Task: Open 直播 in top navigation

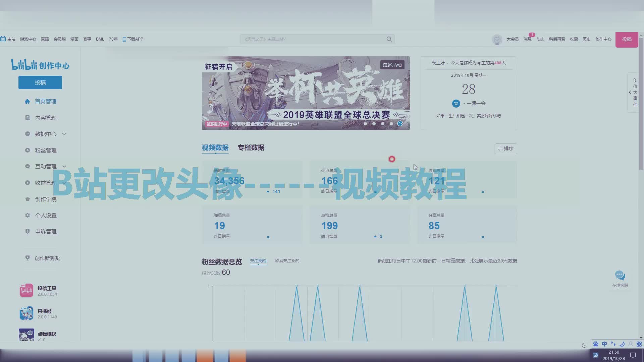Action: 45,39
